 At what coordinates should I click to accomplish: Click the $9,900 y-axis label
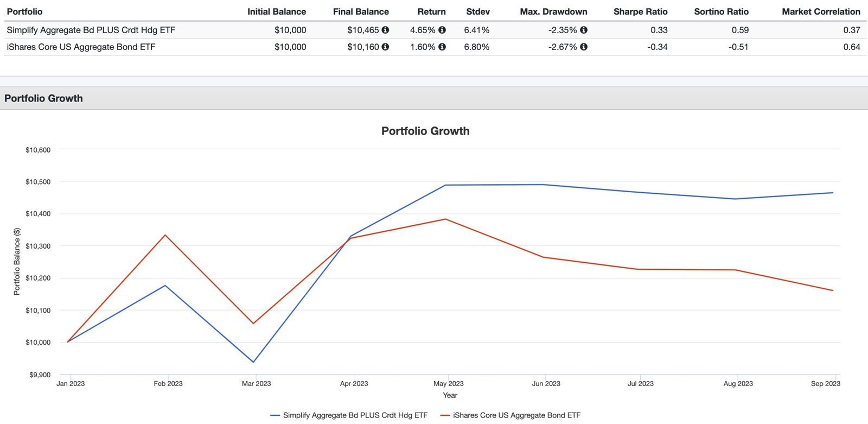coord(40,375)
